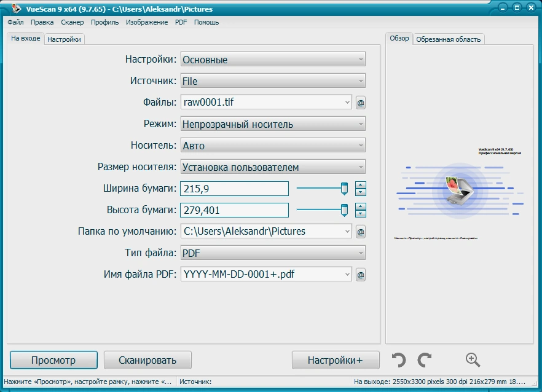Viewport: 542px width, 392px height.
Task: Open the Настройки dropdown showing Основные
Action: (273, 60)
